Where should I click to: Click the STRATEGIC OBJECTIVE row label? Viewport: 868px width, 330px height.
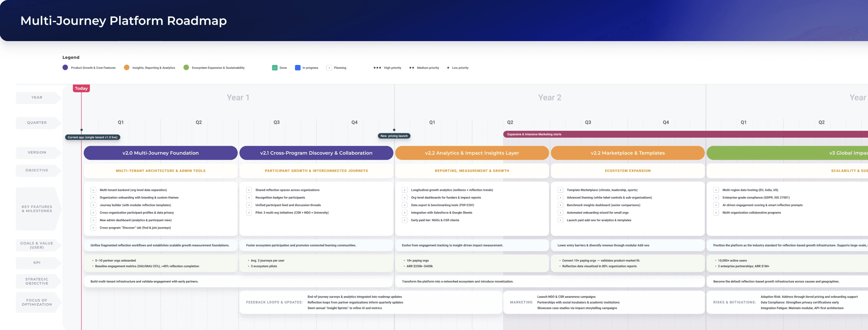click(x=37, y=281)
